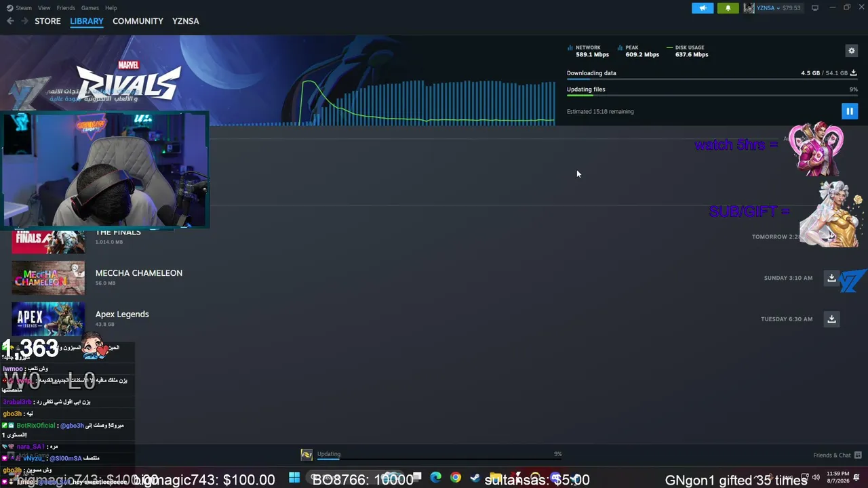Click the NETWORK speed graph legend

pos(588,51)
